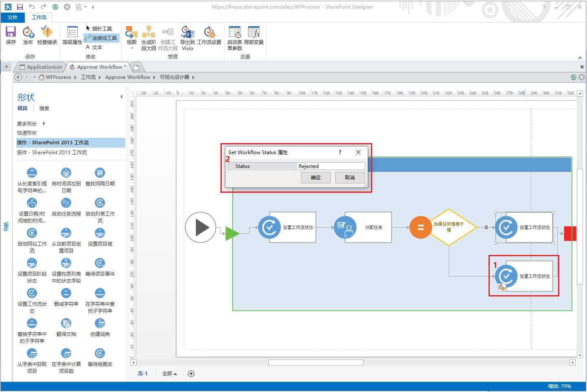Screen dimensions: 587x392
Task: Select the 从当前项目创建项目 shape
Action: coord(66,240)
